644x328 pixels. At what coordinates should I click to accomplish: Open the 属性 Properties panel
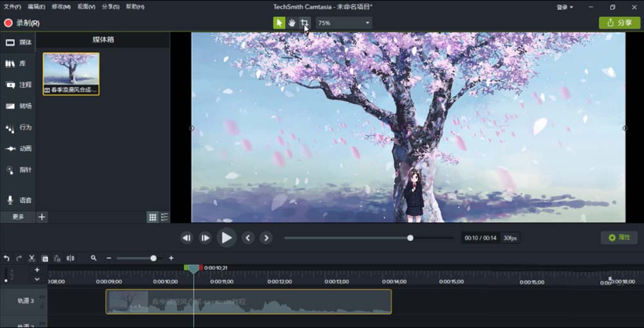[619, 238]
